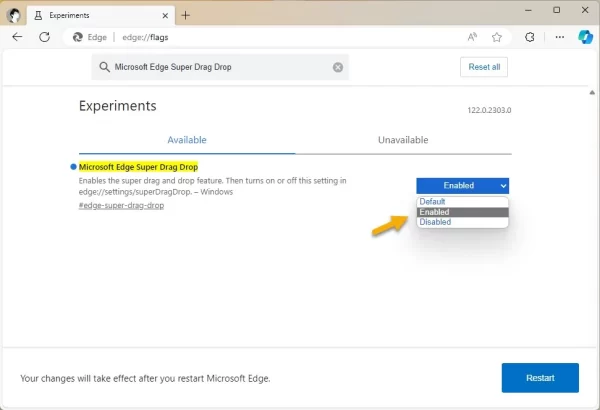Open the #edge-super-drag-drop anchor link
This screenshot has height=410, width=600.
(121, 206)
